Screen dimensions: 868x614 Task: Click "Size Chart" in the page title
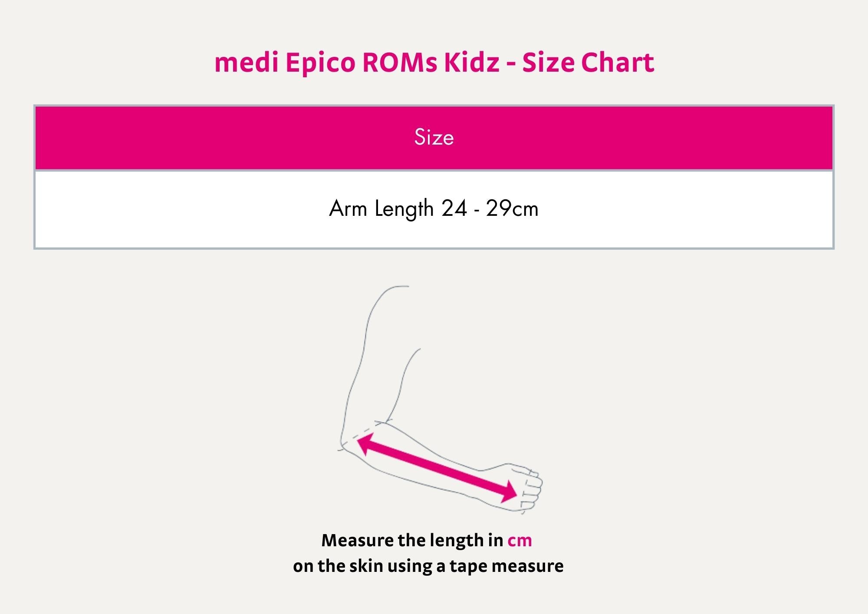coord(588,63)
